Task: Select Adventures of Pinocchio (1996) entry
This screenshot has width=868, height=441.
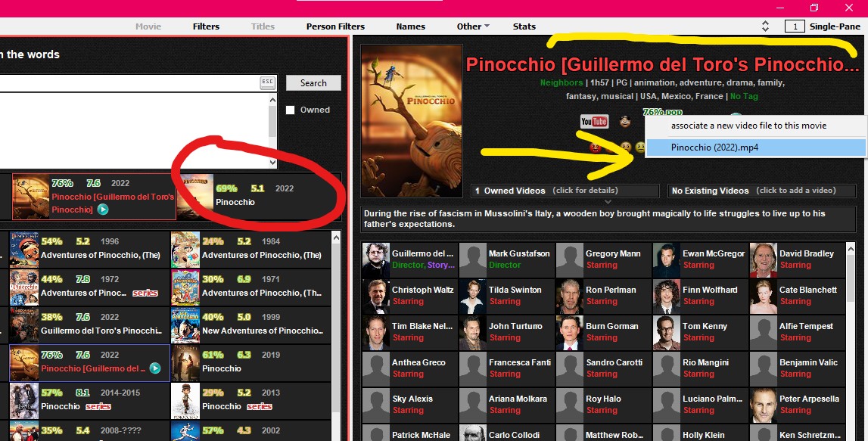Action: [x=89, y=248]
